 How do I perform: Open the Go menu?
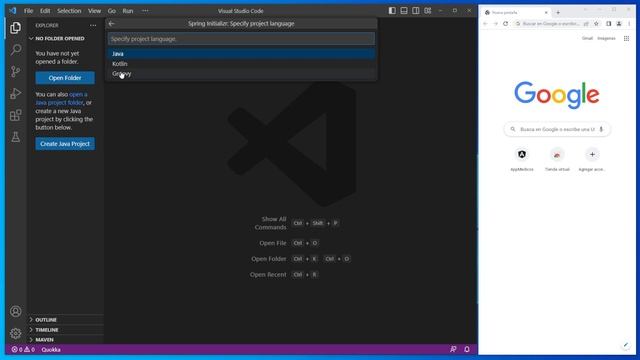(112, 11)
